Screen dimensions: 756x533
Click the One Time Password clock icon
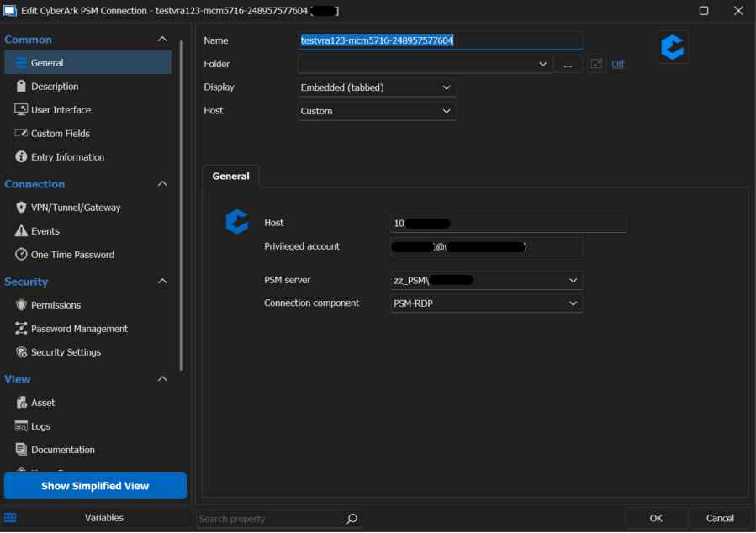click(x=21, y=254)
